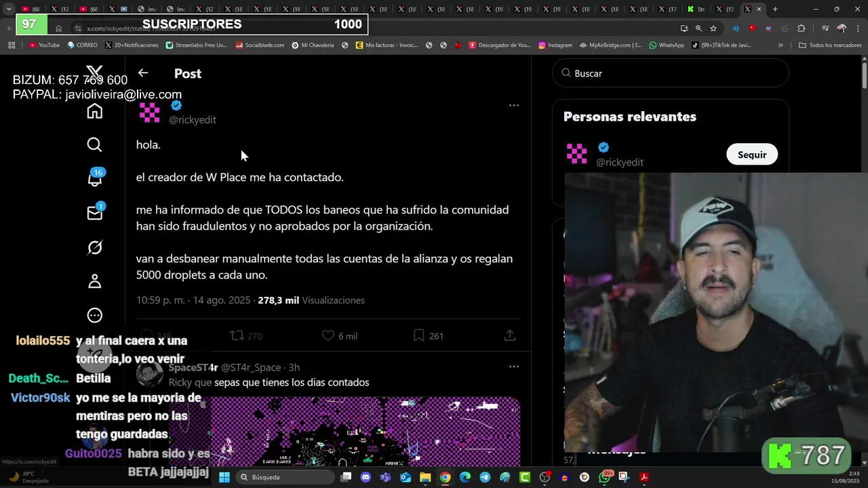Share the rickyedit post via share icon
Viewport: 868px width, 488px height.
point(510,335)
